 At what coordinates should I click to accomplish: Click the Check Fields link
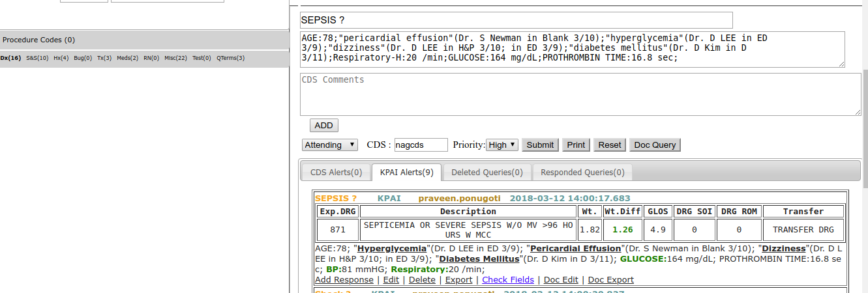click(x=507, y=280)
